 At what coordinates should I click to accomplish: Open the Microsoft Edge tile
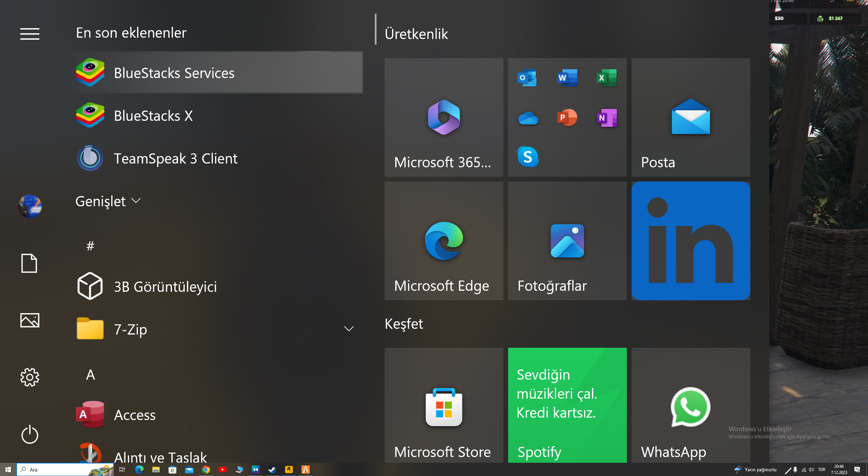[444, 241]
